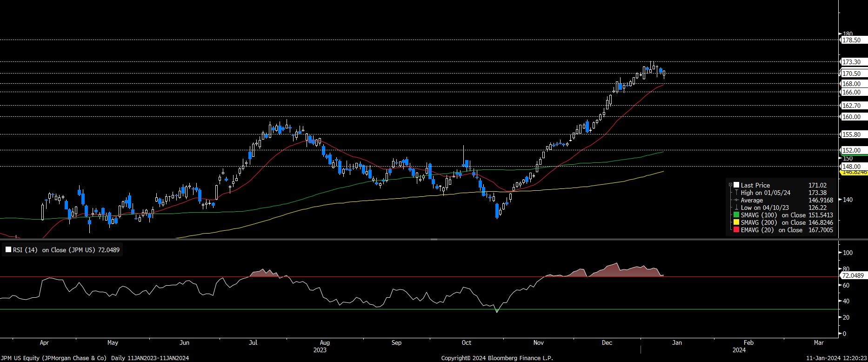The height and width of the screenshot is (362, 868).
Task: Click the High value 173.38
Action: 817,193
